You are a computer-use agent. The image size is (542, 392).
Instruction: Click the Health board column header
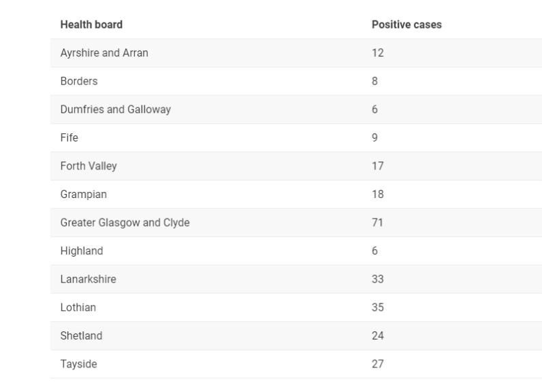point(91,24)
